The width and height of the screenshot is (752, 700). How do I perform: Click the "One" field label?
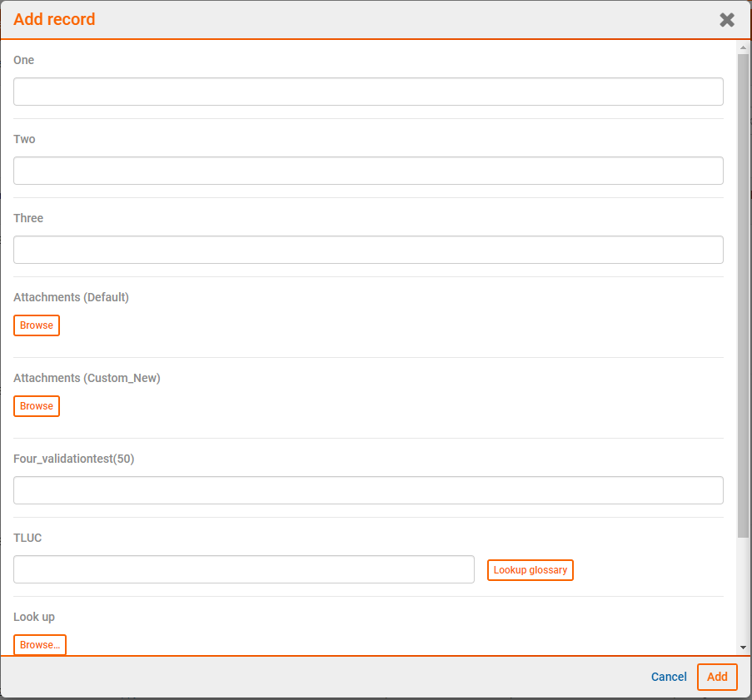coord(24,60)
